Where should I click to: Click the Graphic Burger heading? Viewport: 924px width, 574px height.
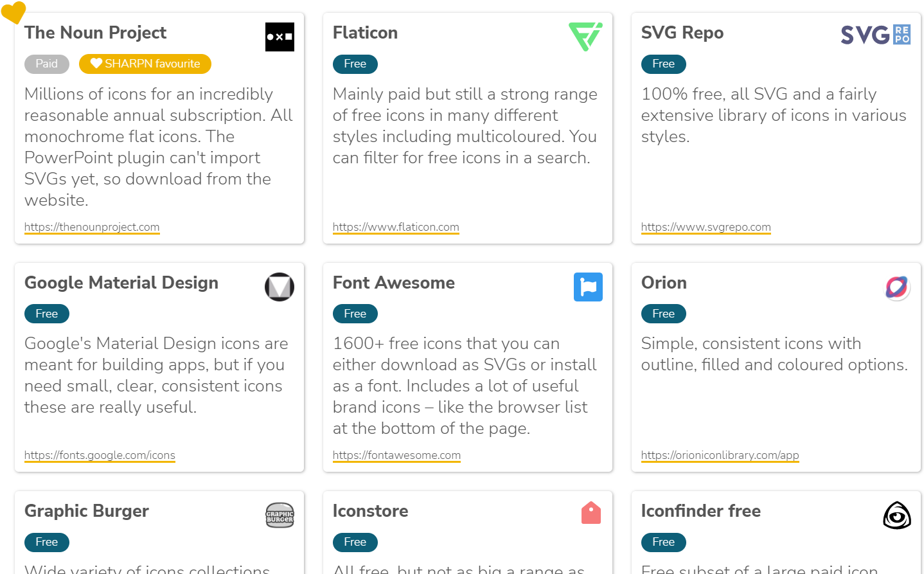click(87, 511)
